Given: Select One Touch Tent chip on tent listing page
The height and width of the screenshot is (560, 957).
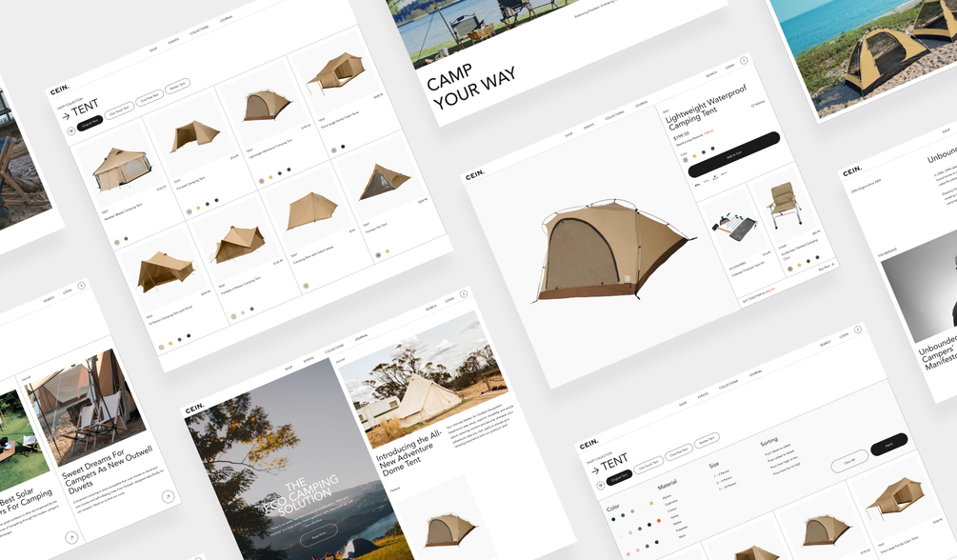Looking at the screenshot, I should click(x=119, y=110).
